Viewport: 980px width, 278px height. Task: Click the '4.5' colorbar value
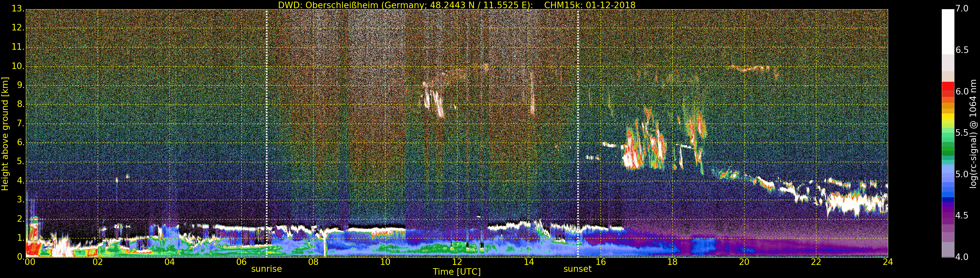962,215
